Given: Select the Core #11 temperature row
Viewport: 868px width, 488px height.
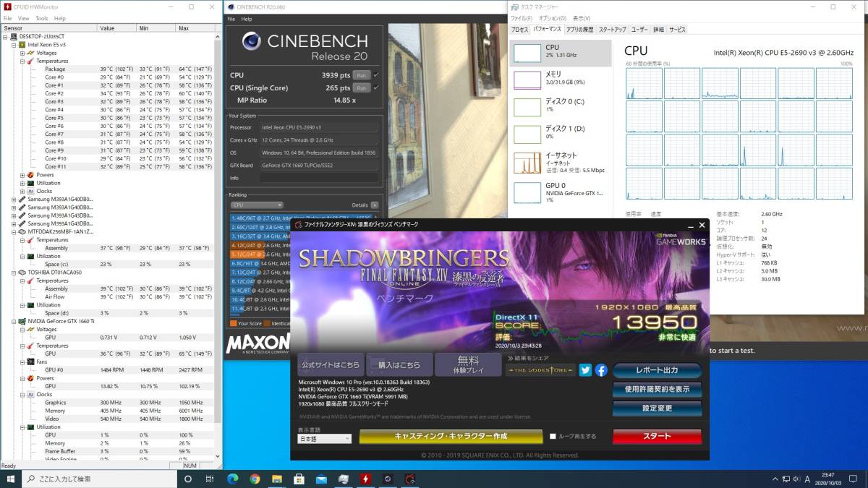Looking at the screenshot, I should 107,167.
